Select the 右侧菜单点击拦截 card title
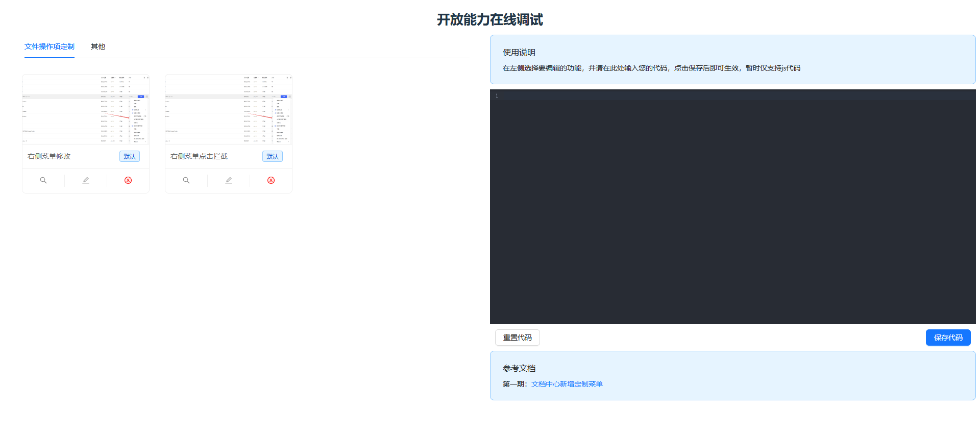Image resolution: width=980 pixels, height=433 pixels. (199, 156)
